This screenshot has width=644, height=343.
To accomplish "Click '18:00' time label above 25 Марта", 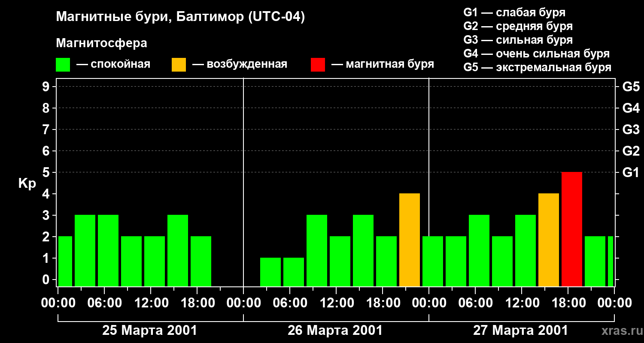I will (197, 303).
